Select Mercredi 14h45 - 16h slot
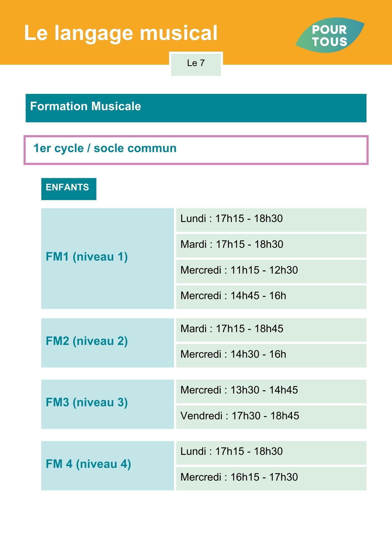This screenshot has height=555, width=392. (x=271, y=297)
